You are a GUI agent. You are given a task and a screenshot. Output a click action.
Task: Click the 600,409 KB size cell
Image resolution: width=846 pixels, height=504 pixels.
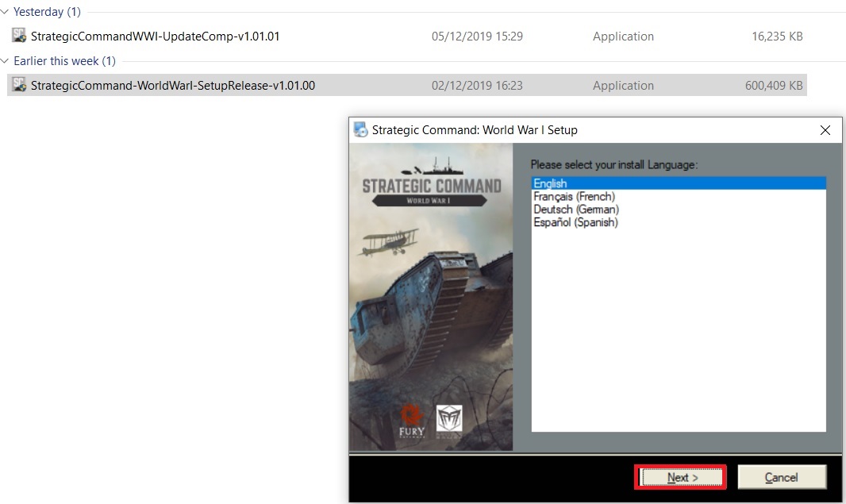(x=774, y=85)
